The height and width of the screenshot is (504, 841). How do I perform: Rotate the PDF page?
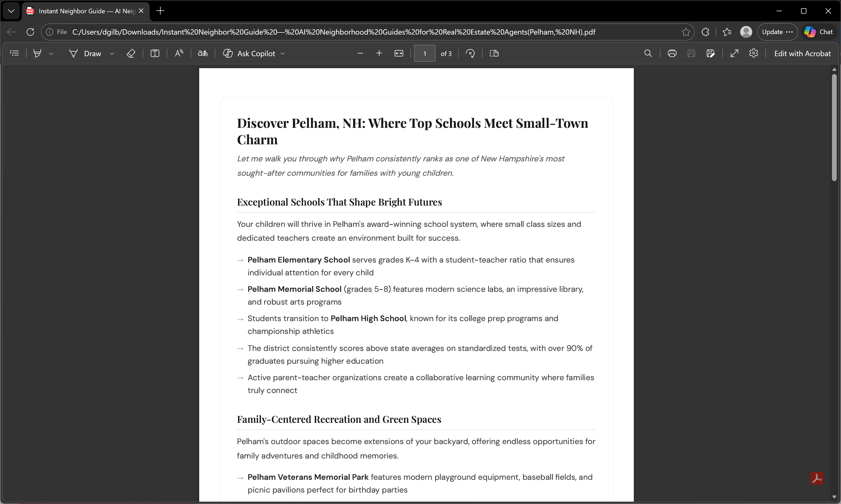coord(470,53)
